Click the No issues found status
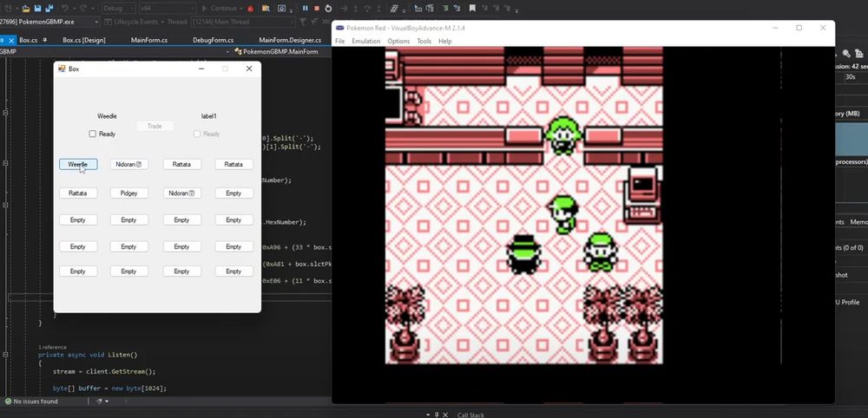The height and width of the screenshot is (418, 868). tap(31, 402)
